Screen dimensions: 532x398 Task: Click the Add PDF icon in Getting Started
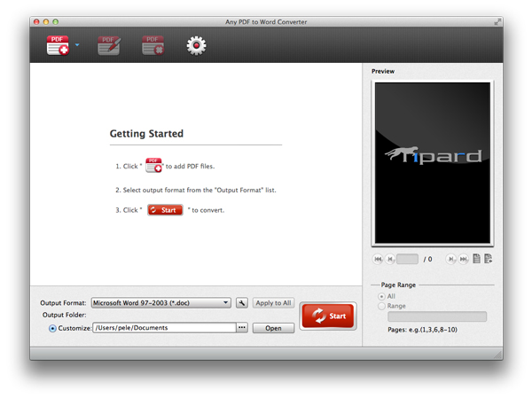tap(153, 165)
